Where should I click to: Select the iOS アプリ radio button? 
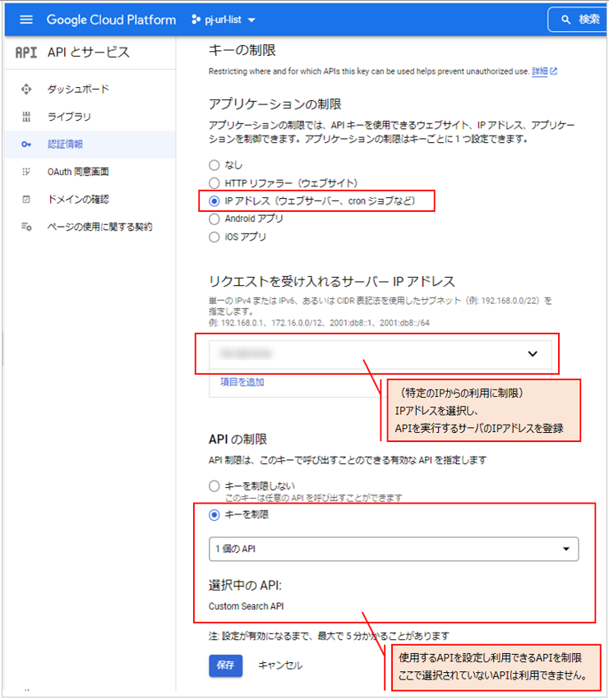(x=215, y=237)
